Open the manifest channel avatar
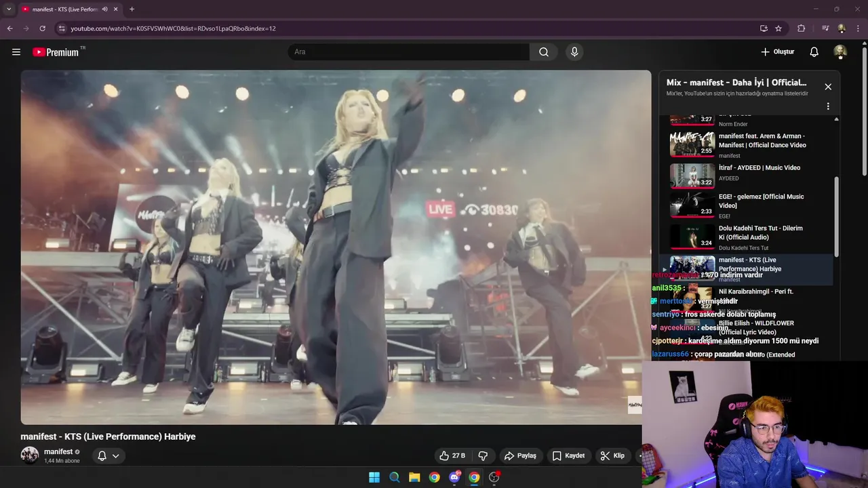The height and width of the screenshot is (488, 868). pyautogui.click(x=30, y=455)
